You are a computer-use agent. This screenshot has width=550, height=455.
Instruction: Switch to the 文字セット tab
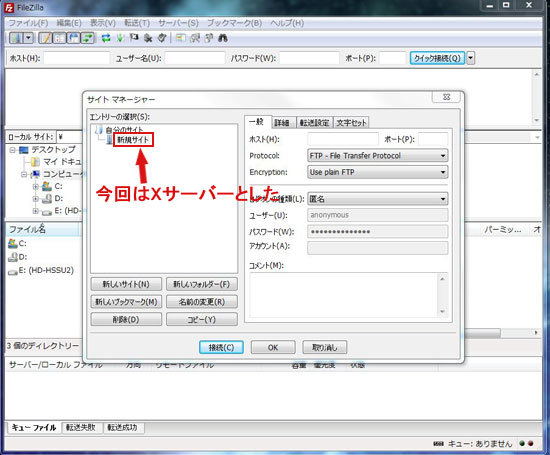click(351, 122)
